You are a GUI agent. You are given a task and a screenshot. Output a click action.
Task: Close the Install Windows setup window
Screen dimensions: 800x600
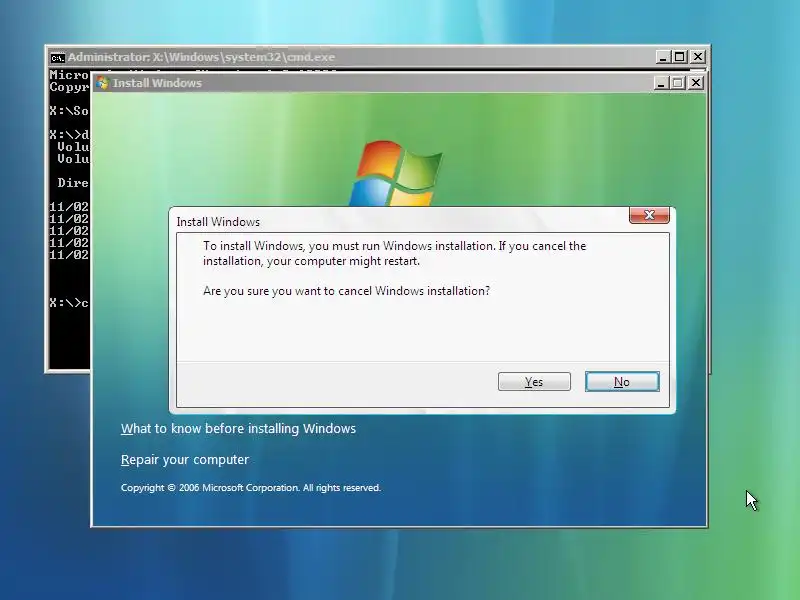point(695,83)
